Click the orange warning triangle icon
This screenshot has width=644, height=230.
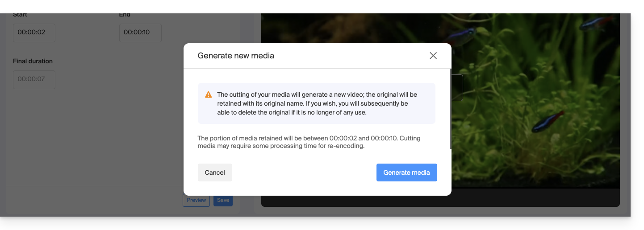click(x=208, y=94)
